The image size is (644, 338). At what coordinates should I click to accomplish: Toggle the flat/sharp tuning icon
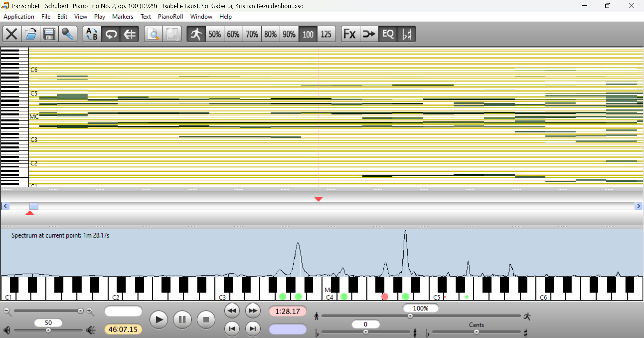click(x=407, y=34)
